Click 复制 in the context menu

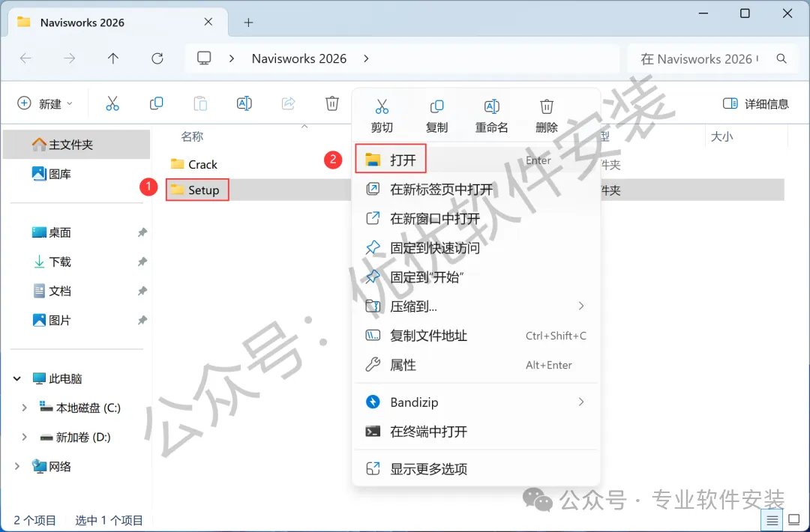pos(436,116)
